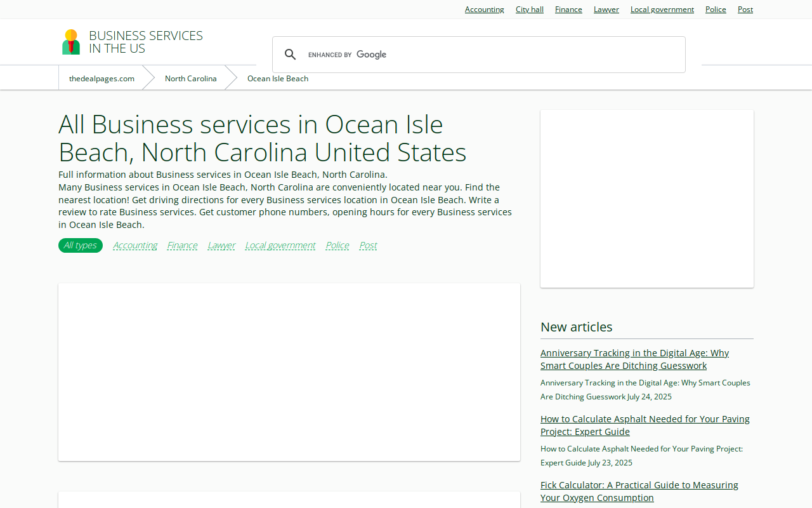The width and height of the screenshot is (812, 508).
Task: Click the search magnifier icon
Action: [291, 55]
